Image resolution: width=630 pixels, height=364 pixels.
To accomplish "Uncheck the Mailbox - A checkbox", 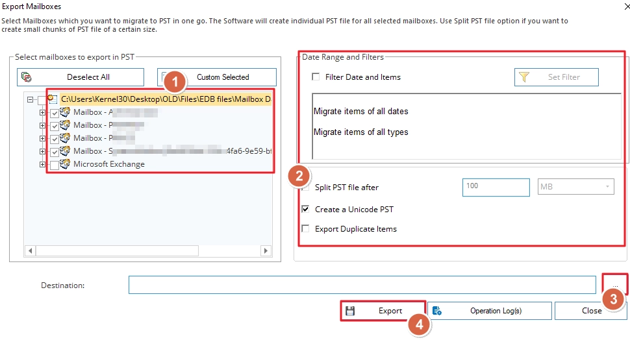I will (x=55, y=113).
